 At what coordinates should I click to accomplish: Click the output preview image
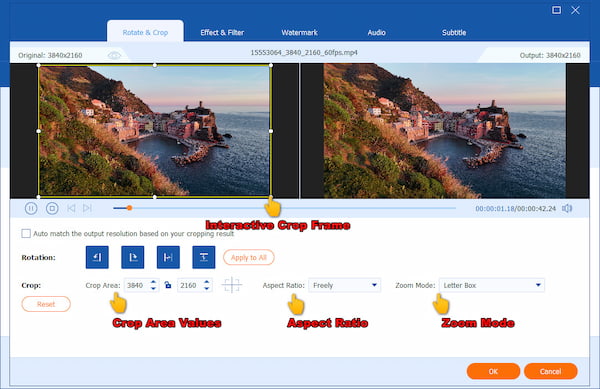[x=445, y=130]
